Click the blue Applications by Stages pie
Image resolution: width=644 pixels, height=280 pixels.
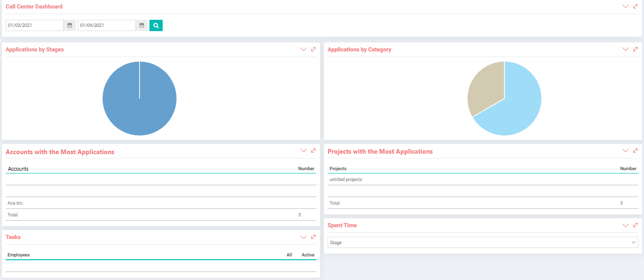[x=140, y=99]
